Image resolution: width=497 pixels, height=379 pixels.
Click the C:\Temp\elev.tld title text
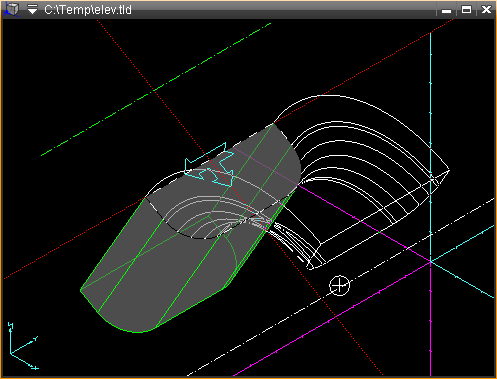[88, 10]
